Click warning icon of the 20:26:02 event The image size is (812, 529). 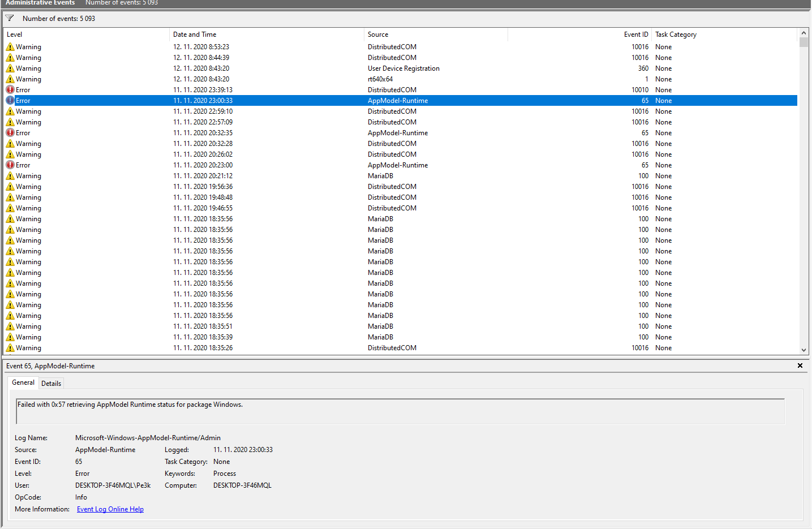pos(10,154)
